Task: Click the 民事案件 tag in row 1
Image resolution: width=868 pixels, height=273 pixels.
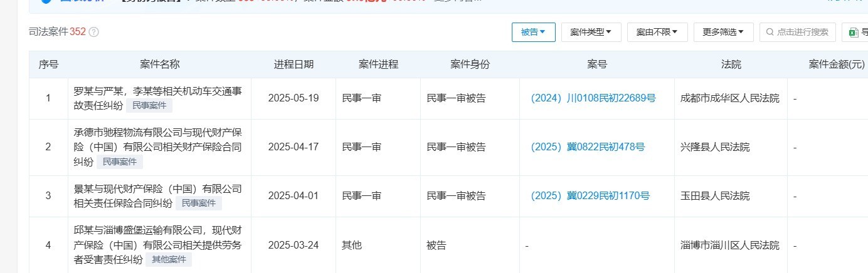Action: tap(149, 105)
